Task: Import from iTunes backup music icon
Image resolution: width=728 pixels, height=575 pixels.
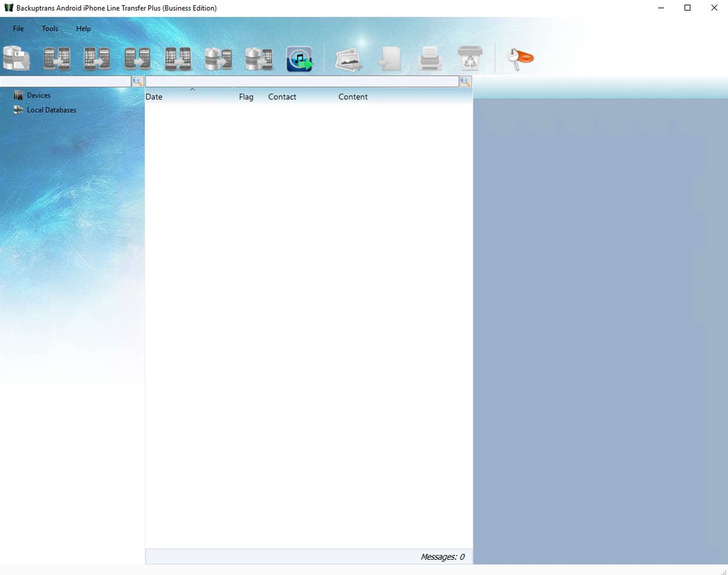Action: [300, 59]
